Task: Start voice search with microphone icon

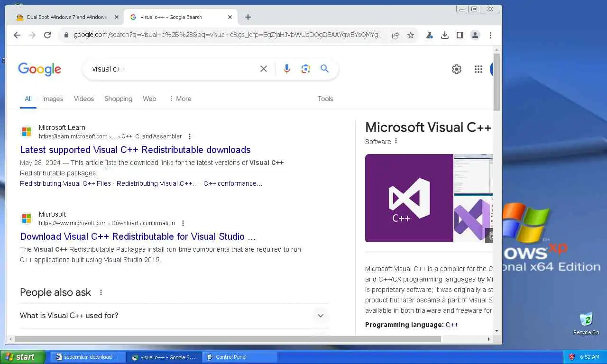Action: 287,69
